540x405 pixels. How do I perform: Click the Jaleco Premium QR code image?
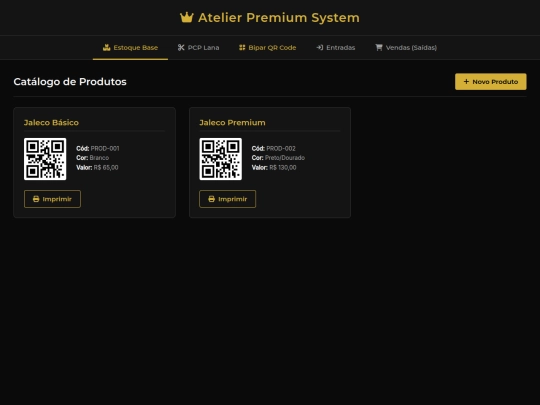pyautogui.click(x=221, y=159)
